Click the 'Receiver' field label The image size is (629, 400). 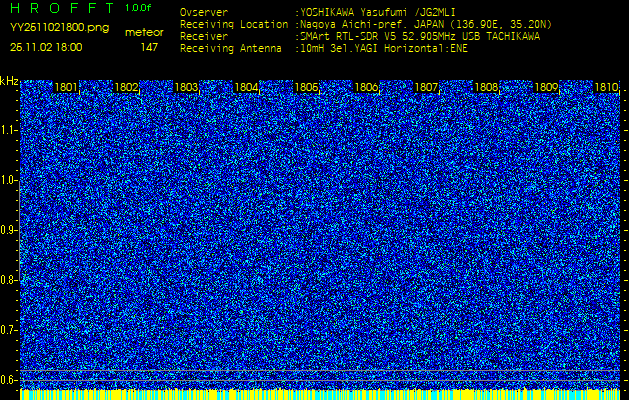(204, 37)
